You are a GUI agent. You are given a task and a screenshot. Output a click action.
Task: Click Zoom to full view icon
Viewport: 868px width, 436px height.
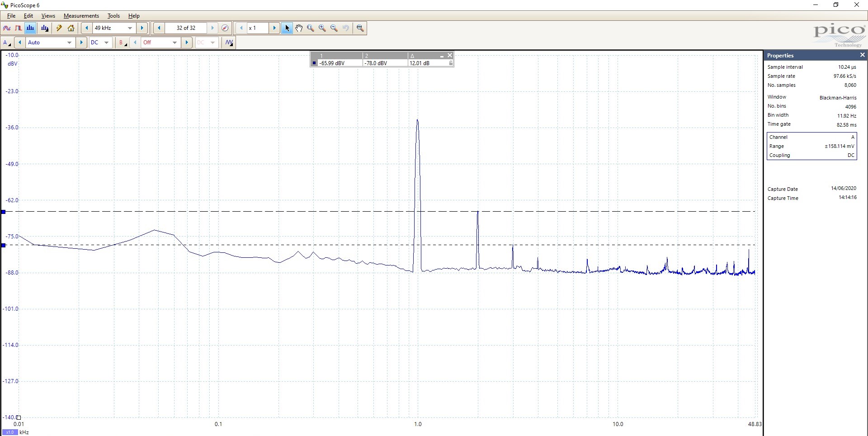pos(360,28)
